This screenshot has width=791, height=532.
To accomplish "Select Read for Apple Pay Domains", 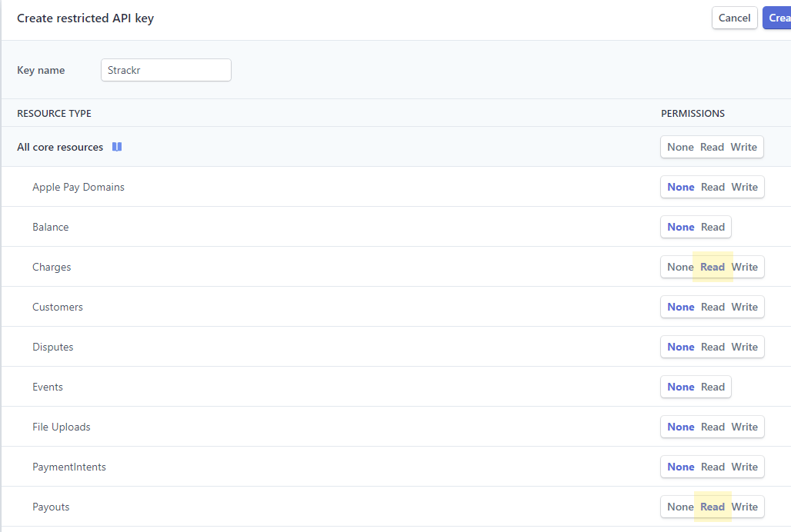I will 713,187.
